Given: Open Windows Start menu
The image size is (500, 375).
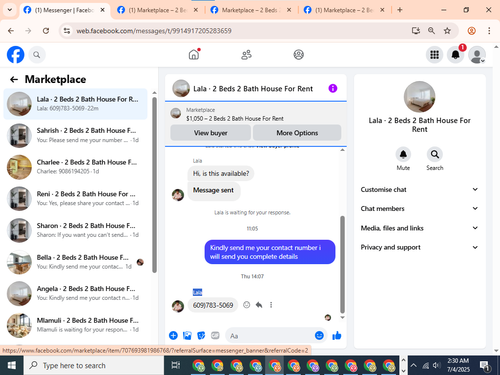Looking at the screenshot, I should pyautogui.click(x=11, y=366).
